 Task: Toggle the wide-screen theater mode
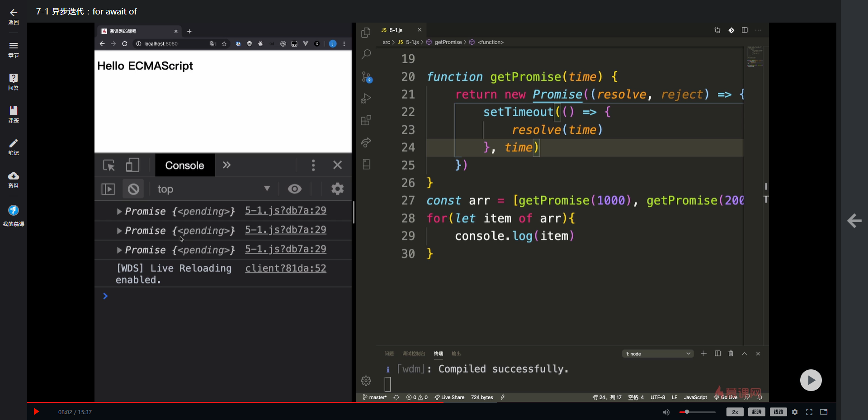[x=824, y=412]
